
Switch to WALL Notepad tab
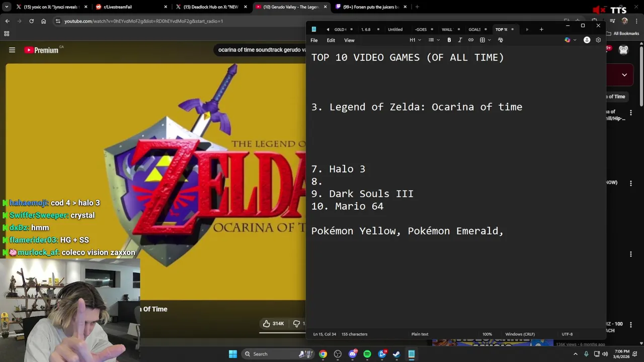(x=450, y=29)
